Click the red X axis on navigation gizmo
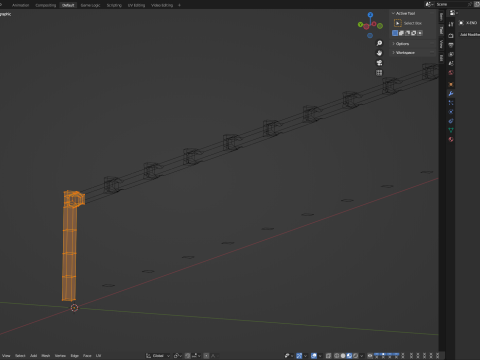The height and width of the screenshot is (360, 480). pos(374,24)
